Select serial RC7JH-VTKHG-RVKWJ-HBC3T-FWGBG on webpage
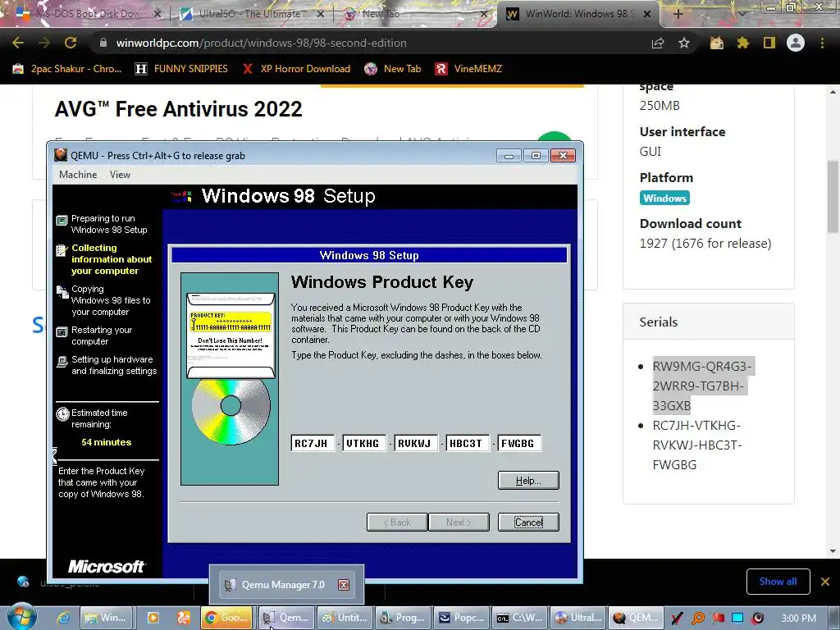Screen dimensions: 840x630 coord(697,445)
